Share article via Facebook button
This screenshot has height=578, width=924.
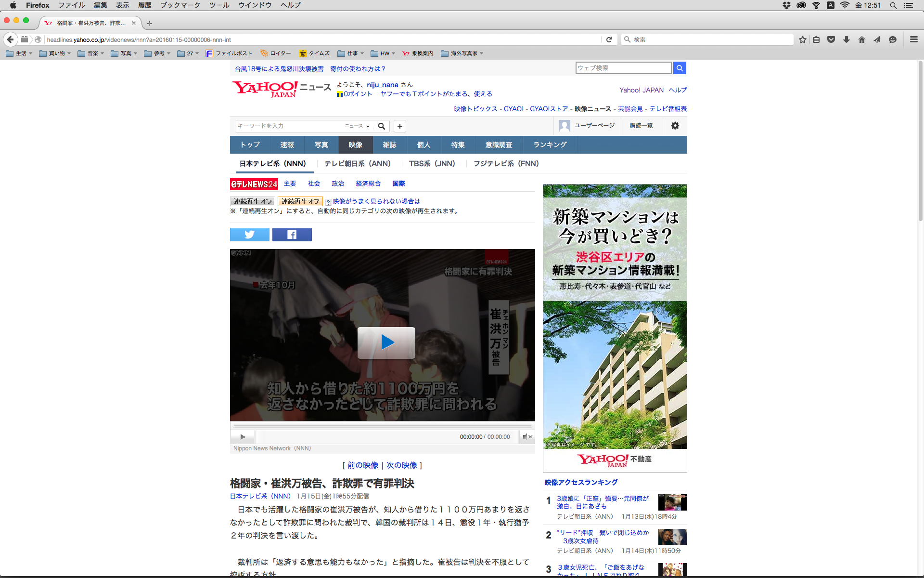(292, 235)
